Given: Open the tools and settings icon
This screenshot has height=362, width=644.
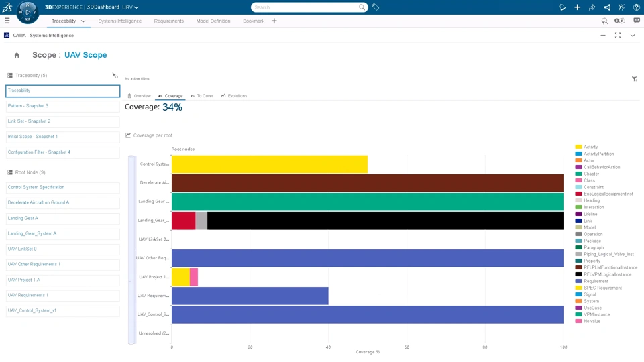Looking at the screenshot, I should click(x=621, y=7).
